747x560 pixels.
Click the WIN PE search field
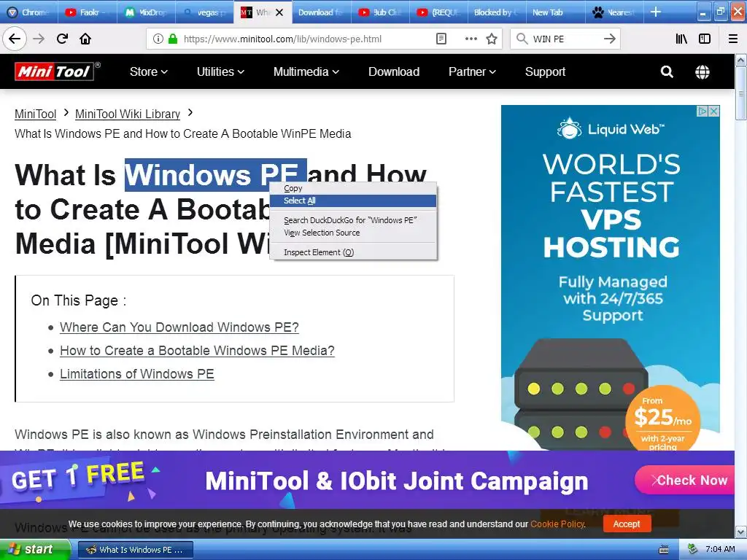click(565, 39)
